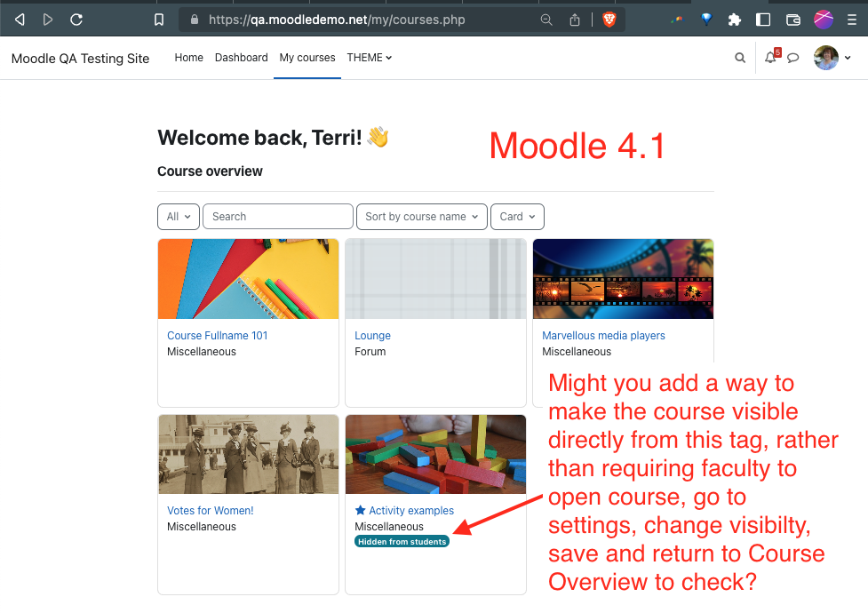
Task: Click the Moodle QA Testing Site title
Action: click(x=80, y=59)
